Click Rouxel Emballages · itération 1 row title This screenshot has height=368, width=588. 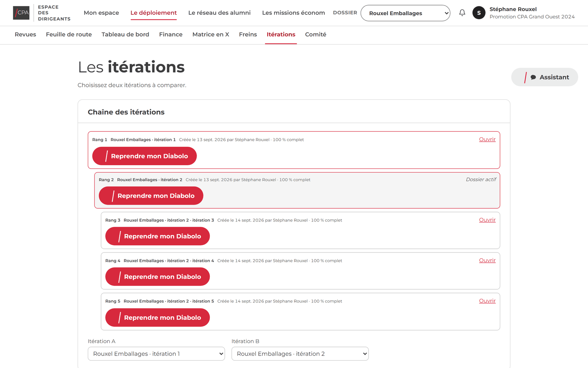(143, 140)
